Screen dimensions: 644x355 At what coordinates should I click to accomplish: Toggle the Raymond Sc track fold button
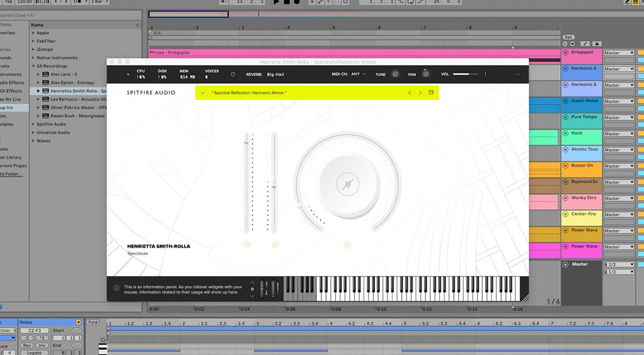(565, 182)
